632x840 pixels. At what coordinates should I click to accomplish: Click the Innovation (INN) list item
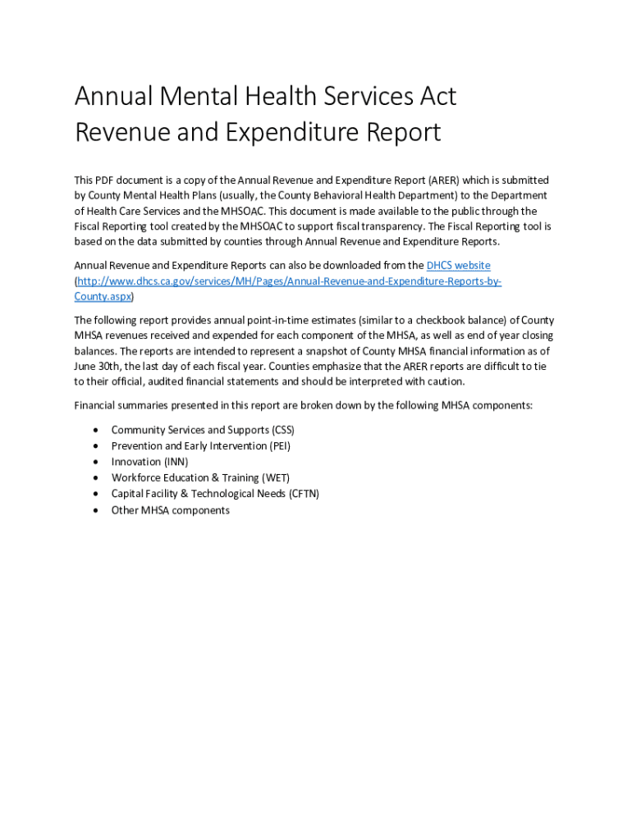pos(149,462)
